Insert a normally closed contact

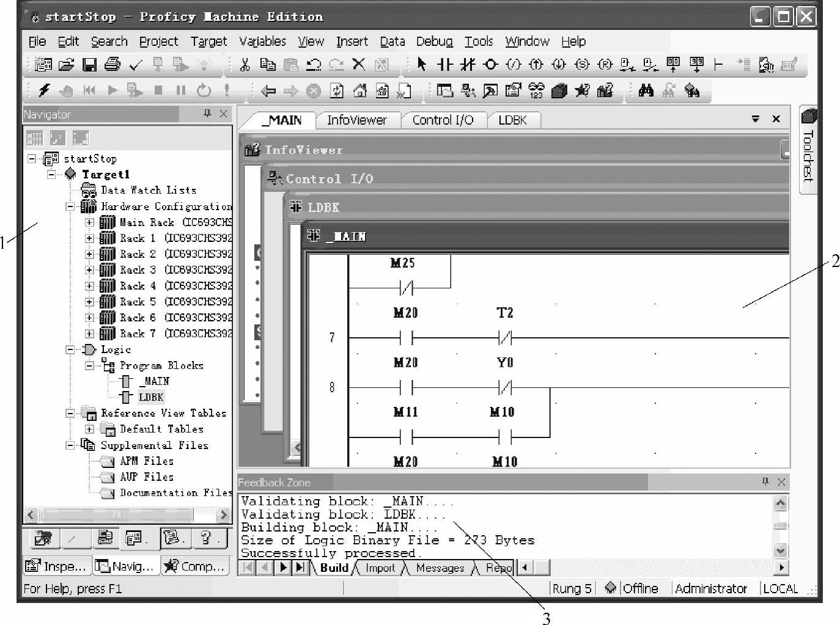point(468,64)
